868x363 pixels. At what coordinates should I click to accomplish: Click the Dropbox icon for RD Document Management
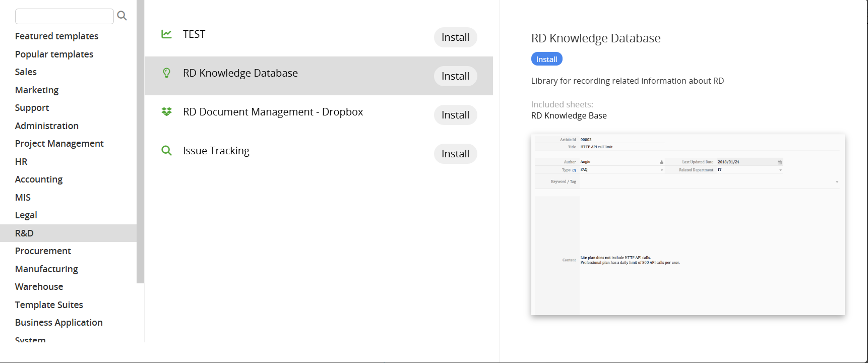pyautogui.click(x=166, y=112)
